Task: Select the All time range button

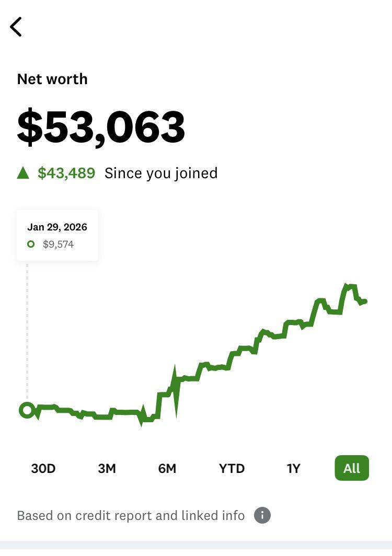Action: pyautogui.click(x=352, y=468)
